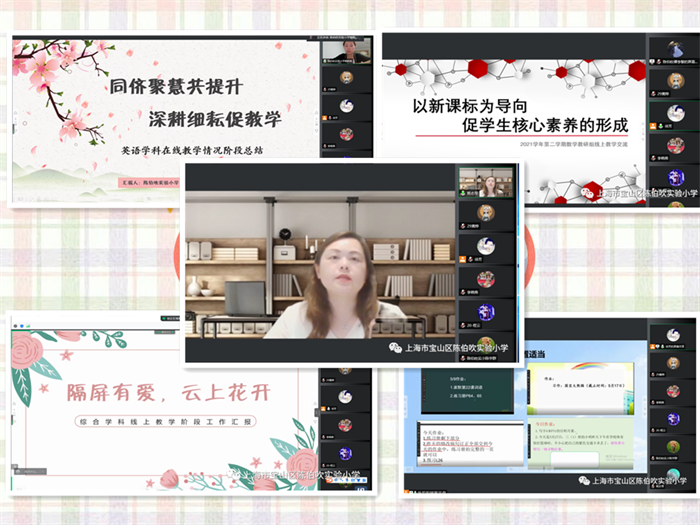Select the cat-eared girl avatar in center window
700x525 pixels.
tap(486, 212)
